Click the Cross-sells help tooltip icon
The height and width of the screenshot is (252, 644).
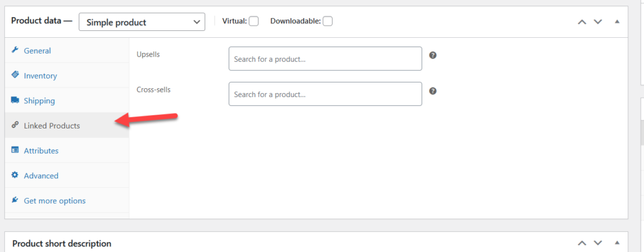point(433,91)
